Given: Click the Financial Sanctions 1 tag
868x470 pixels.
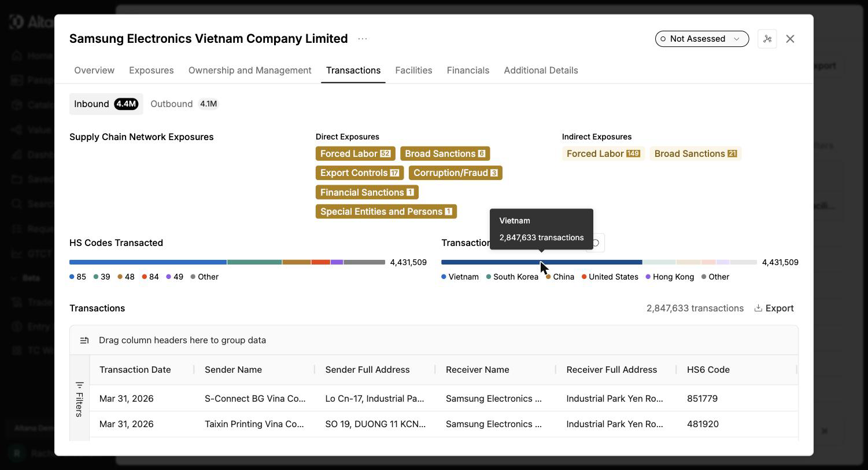Looking at the screenshot, I should [367, 192].
